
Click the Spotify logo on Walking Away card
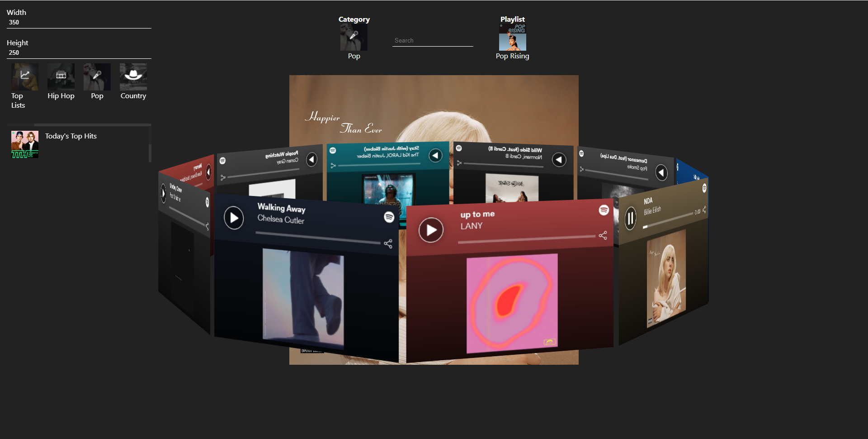(389, 217)
